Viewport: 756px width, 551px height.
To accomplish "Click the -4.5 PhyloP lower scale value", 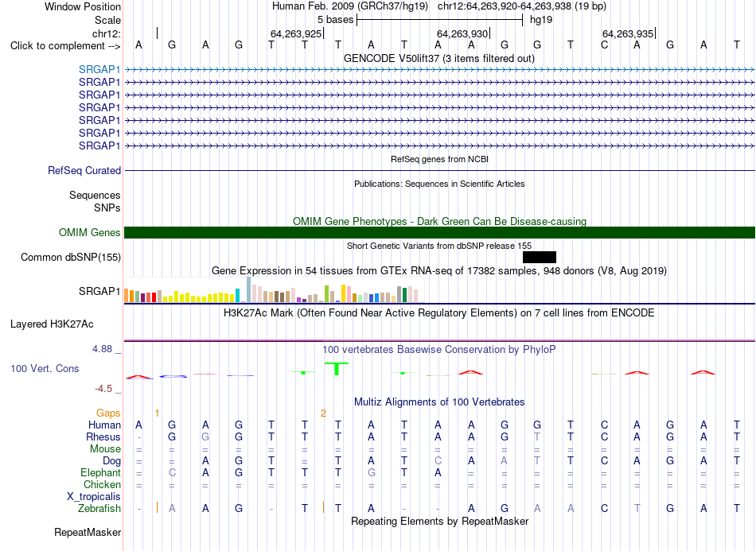I will tap(103, 389).
